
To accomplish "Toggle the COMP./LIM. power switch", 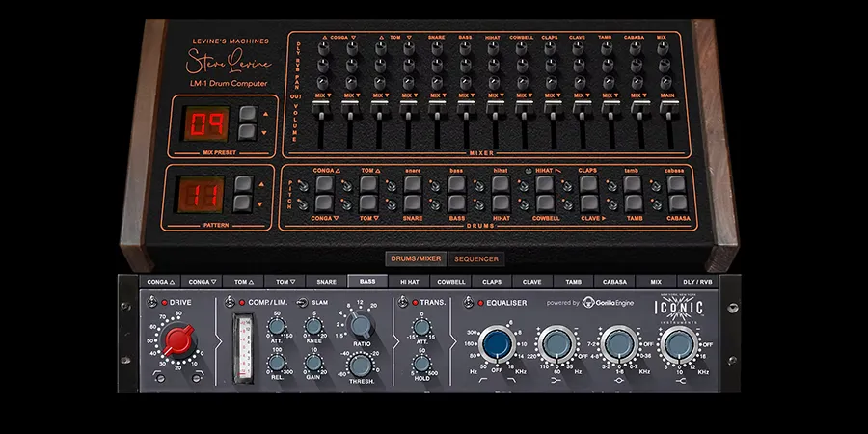I will coord(231,302).
